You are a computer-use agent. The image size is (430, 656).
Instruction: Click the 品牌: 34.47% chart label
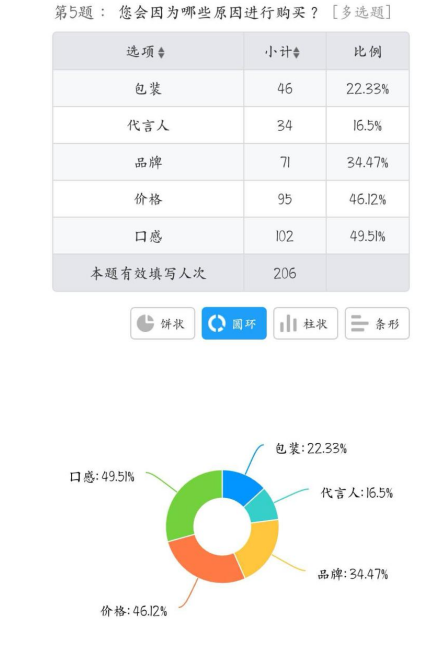click(353, 574)
